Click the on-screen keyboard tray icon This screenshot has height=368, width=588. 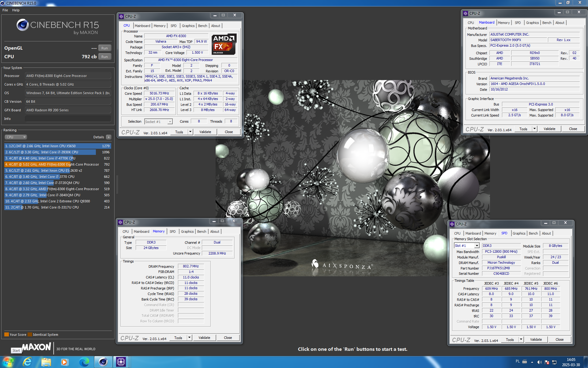[x=525, y=361]
